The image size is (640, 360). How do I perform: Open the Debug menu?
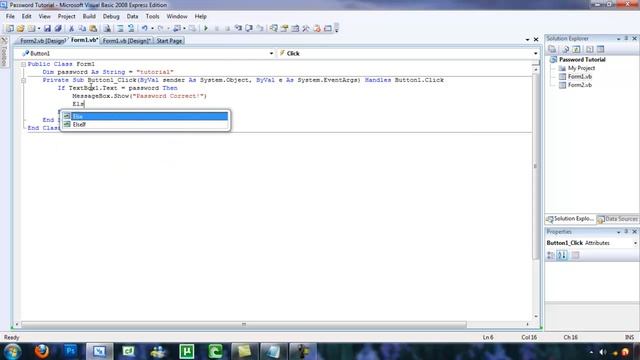coord(111,16)
